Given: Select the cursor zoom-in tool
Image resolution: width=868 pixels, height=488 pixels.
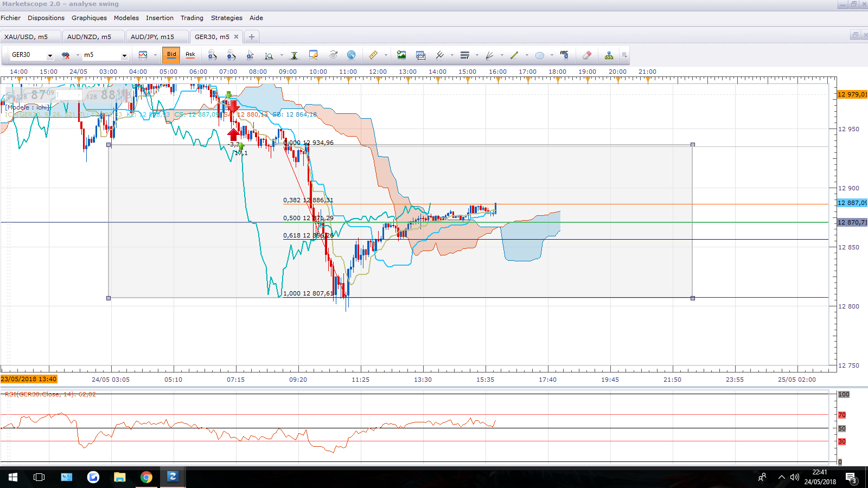Looking at the screenshot, I should click(x=250, y=55).
